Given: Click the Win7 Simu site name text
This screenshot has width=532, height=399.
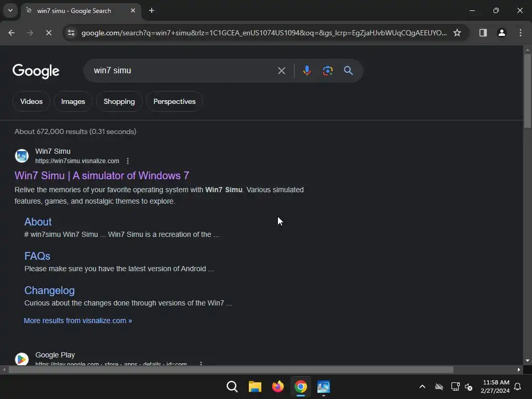Looking at the screenshot, I should pyautogui.click(x=53, y=151).
